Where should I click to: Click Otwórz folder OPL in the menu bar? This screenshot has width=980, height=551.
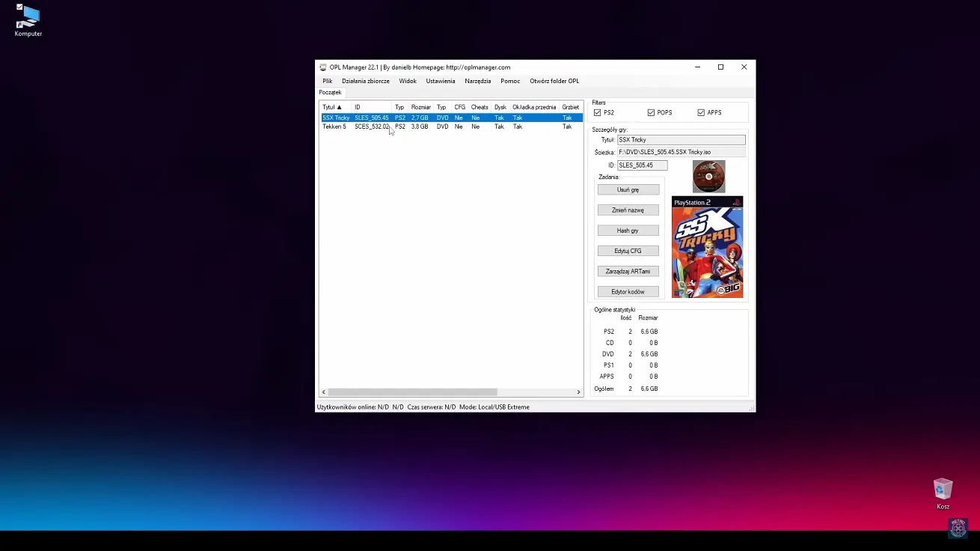pos(554,80)
